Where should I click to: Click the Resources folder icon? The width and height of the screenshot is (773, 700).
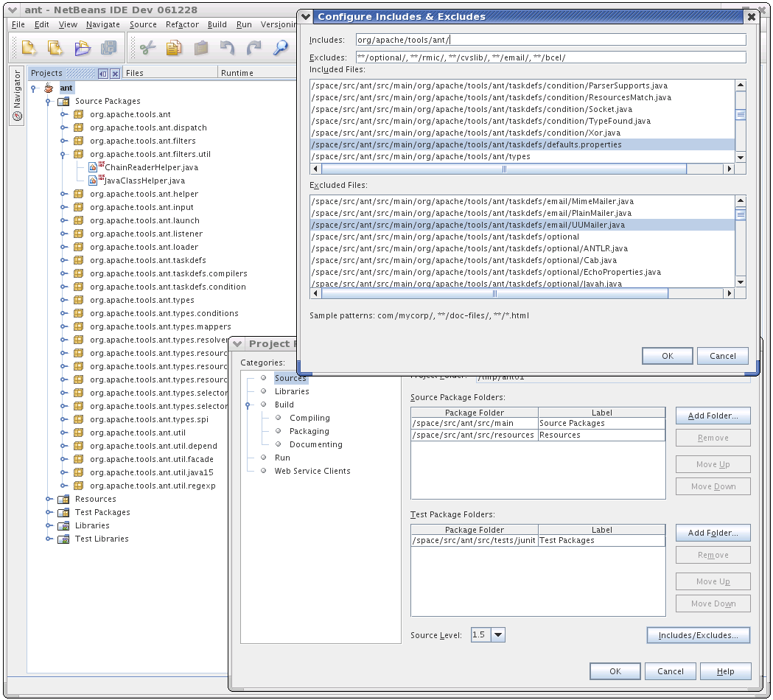coord(63,499)
